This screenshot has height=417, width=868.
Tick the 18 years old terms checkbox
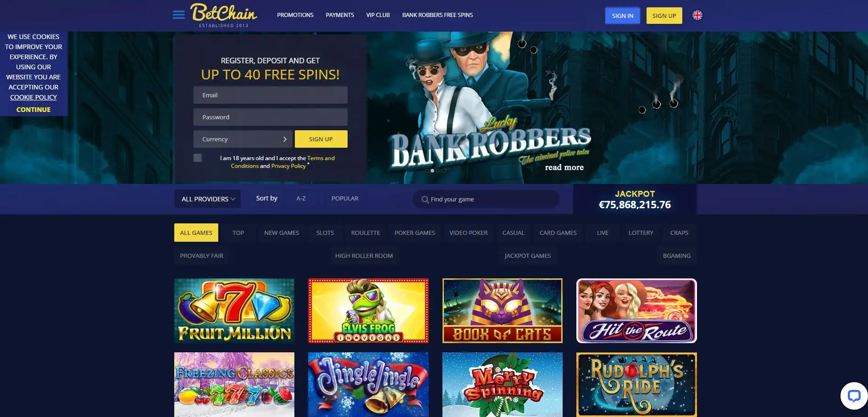coord(198,158)
